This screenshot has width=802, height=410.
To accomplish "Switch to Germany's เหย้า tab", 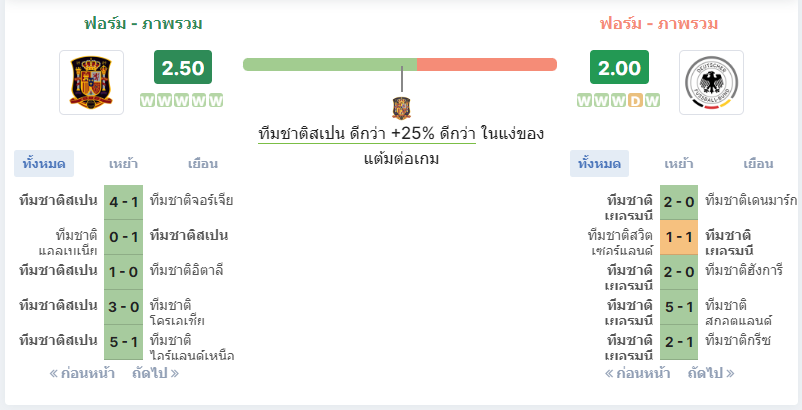I will click(679, 164).
